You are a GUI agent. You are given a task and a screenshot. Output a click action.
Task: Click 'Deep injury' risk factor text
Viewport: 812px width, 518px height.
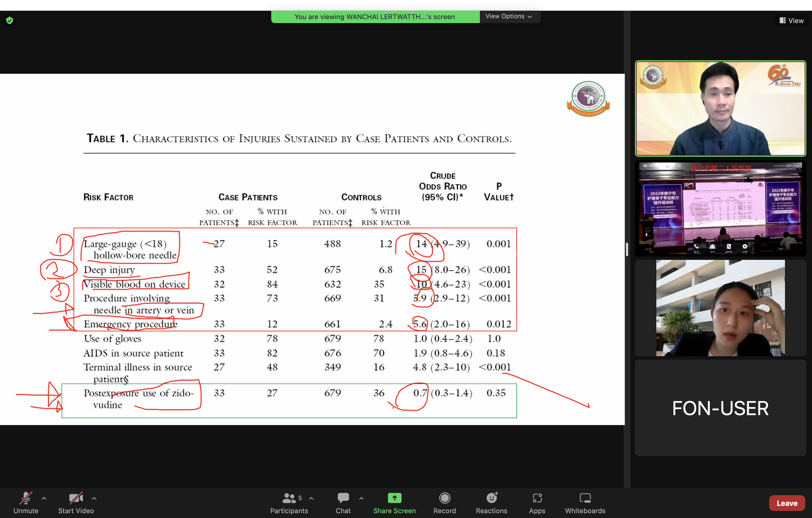pyautogui.click(x=109, y=270)
